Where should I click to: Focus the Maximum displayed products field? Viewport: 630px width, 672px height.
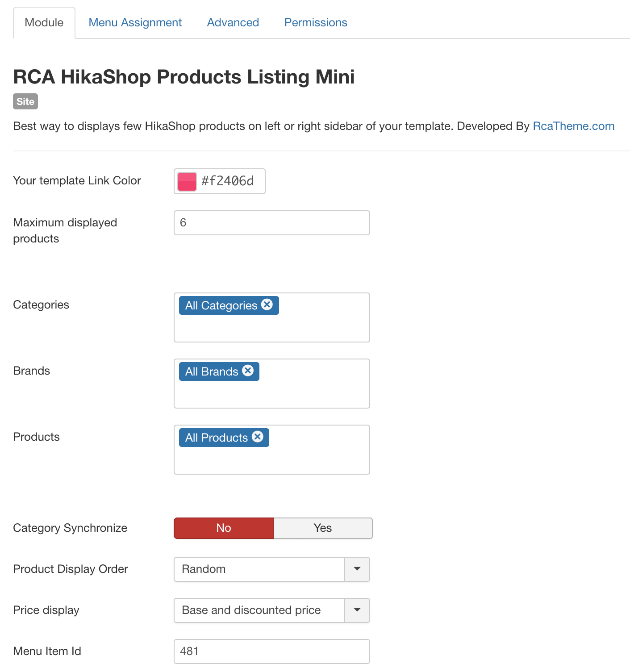[x=272, y=223]
